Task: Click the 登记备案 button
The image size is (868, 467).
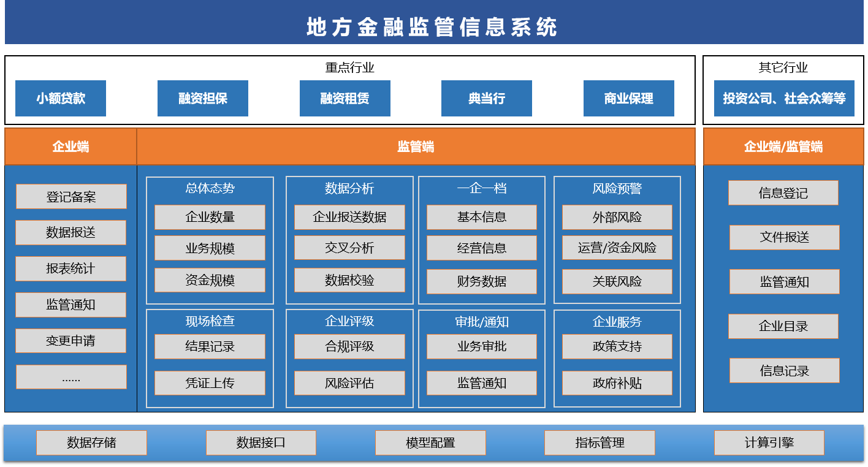Action: [x=71, y=197]
